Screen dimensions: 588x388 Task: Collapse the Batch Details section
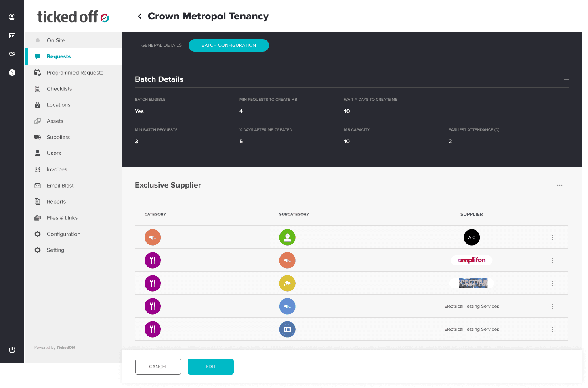(x=566, y=79)
